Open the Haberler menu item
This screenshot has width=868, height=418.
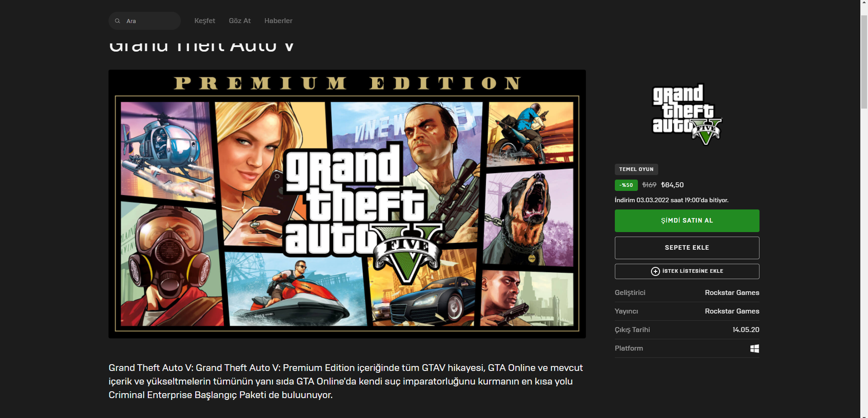tap(278, 21)
